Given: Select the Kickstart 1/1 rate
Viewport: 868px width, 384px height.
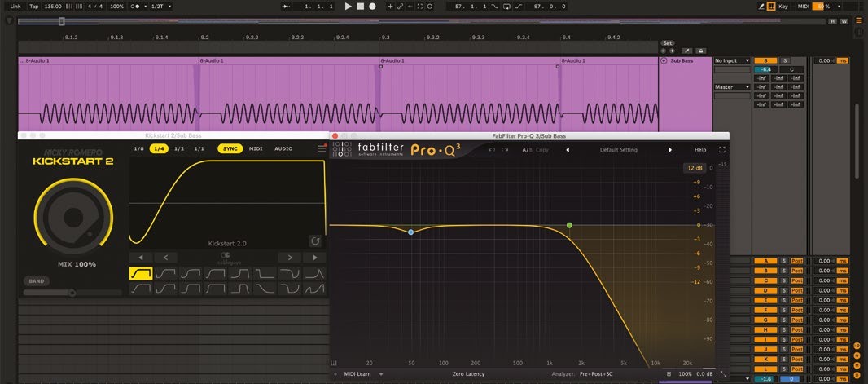Looking at the screenshot, I should point(199,148).
